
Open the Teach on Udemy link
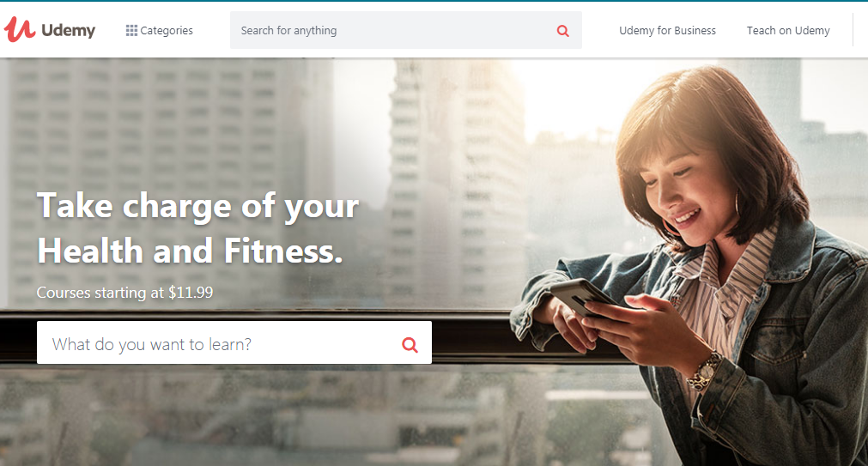[x=788, y=30]
